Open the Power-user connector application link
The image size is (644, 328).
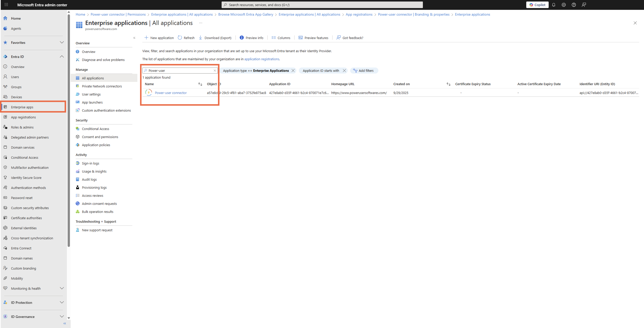click(170, 93)
